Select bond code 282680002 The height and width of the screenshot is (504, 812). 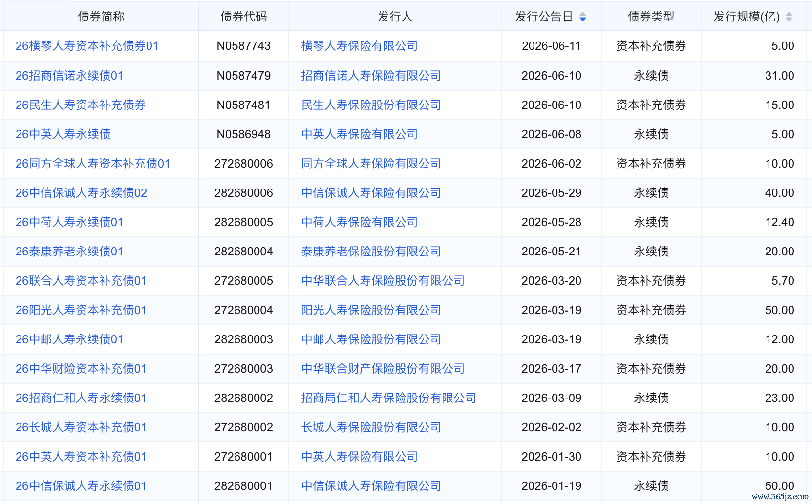(244, 398)
